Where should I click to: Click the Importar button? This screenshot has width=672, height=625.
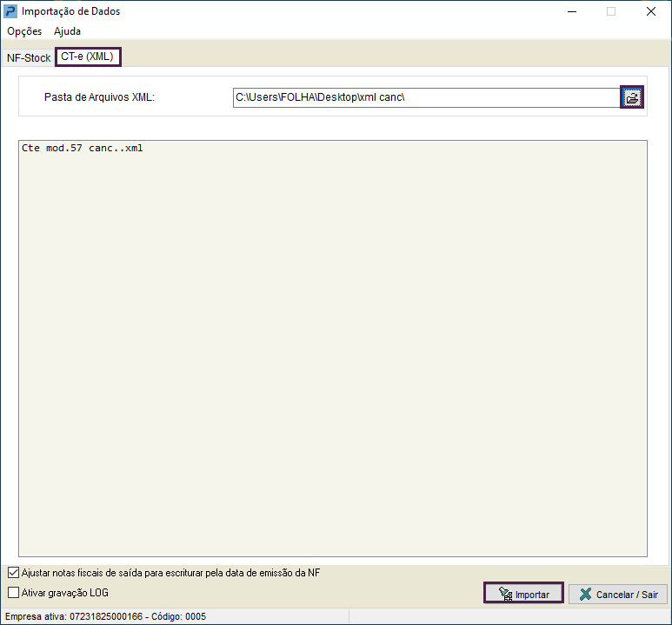pyautogui.click(x=523, y=593)
